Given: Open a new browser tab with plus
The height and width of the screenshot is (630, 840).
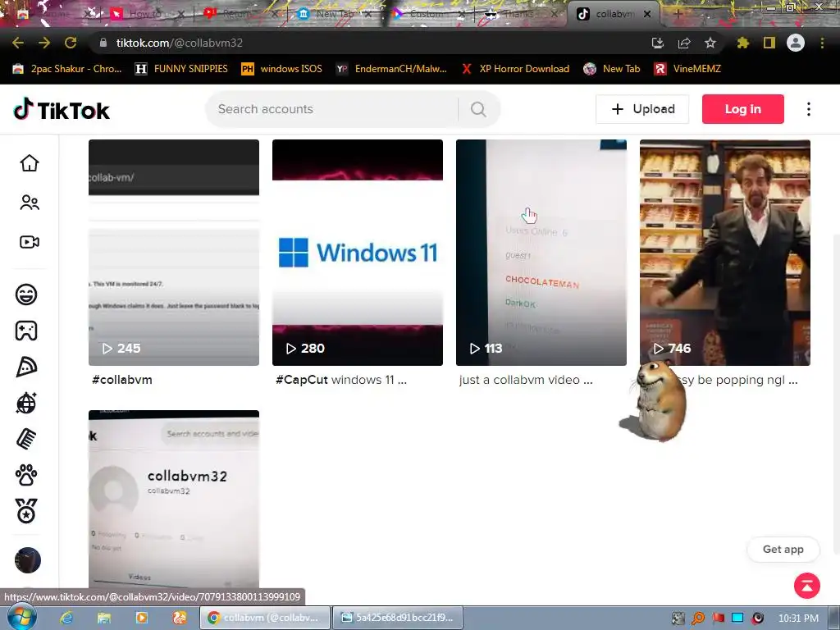Looking at the screenshot, I should tap(678, 14).
